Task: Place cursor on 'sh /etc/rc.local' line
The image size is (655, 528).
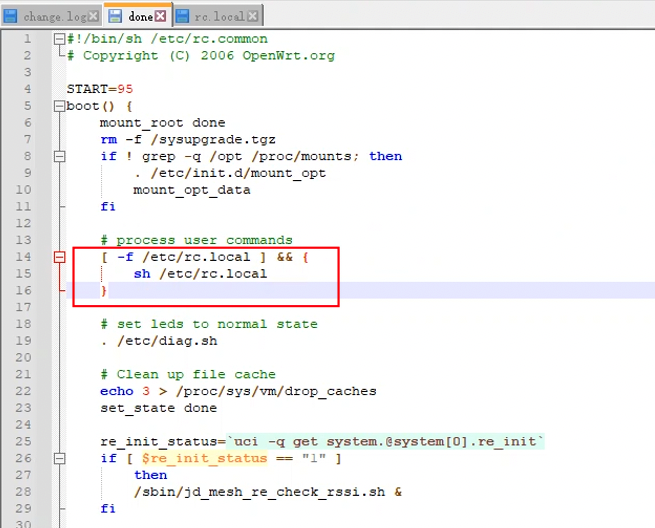Action: tap(200, 273)
